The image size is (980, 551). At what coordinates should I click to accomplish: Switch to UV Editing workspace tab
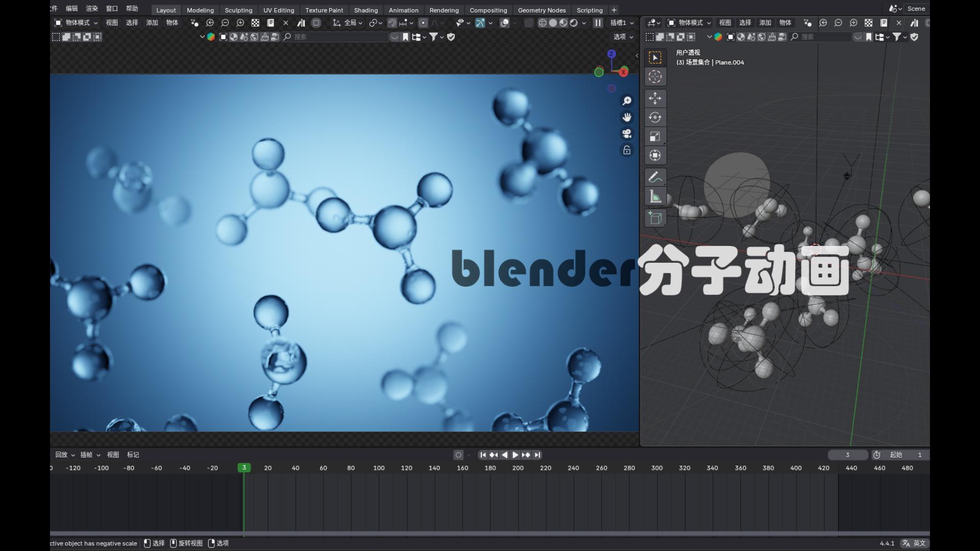pyautogui.click(x=279, y=10)
